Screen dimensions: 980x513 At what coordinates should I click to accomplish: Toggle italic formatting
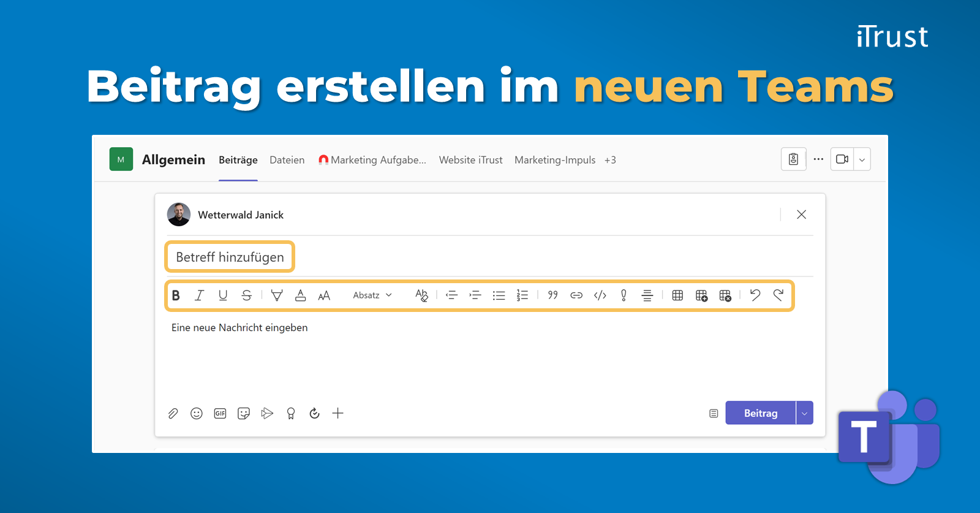coord(199,295)
